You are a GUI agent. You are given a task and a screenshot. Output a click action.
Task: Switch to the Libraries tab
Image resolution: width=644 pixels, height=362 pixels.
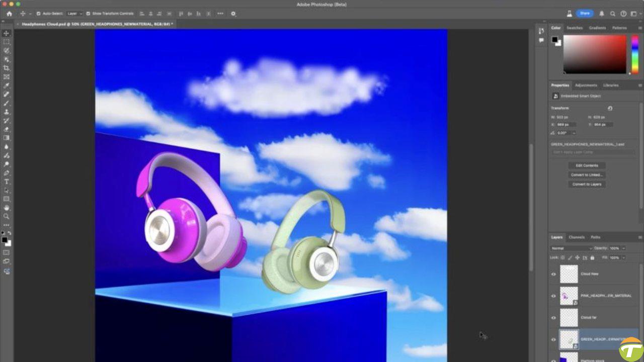[611, 85]
